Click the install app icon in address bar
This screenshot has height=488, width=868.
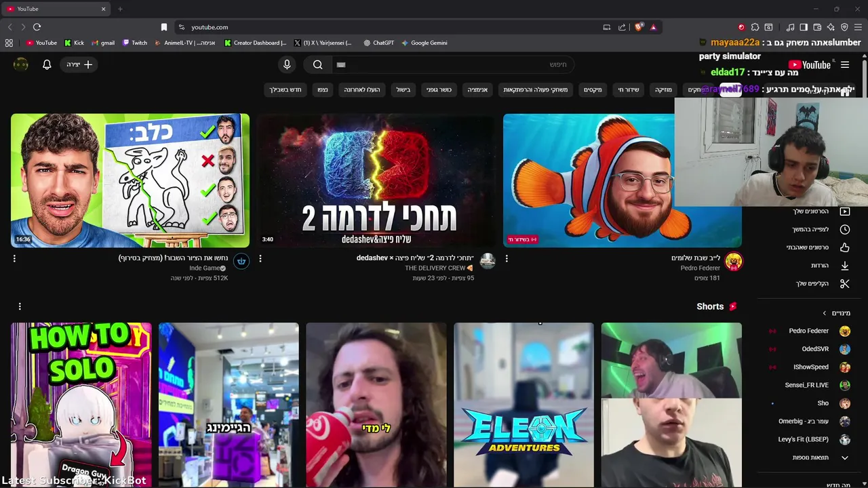point(607,27)
